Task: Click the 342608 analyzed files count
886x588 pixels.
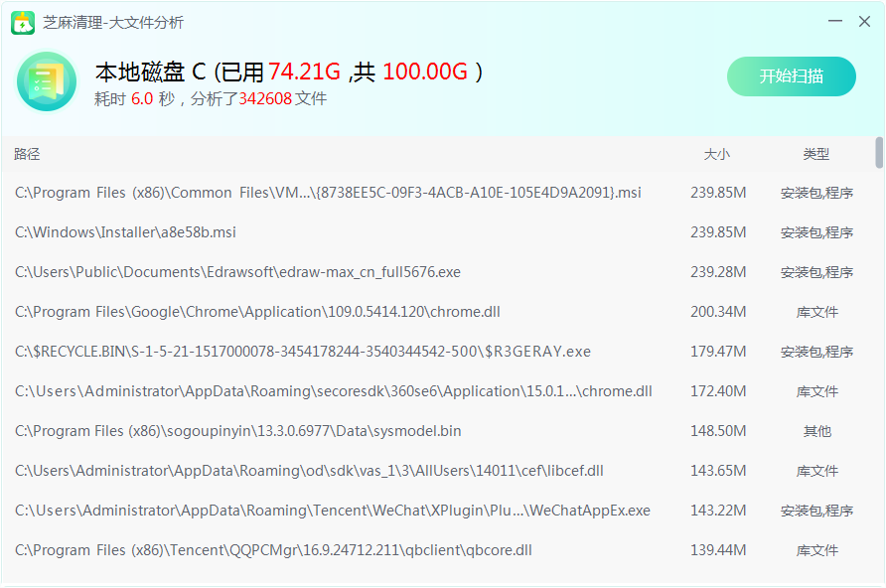Action: tap(265, 99)
